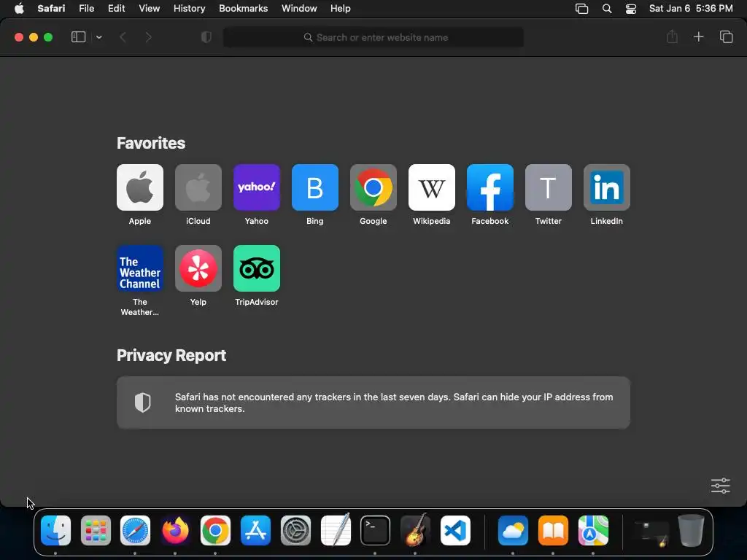Show the tab overview
This screenshot has height=560, width=747.
[x=726, y=36]
